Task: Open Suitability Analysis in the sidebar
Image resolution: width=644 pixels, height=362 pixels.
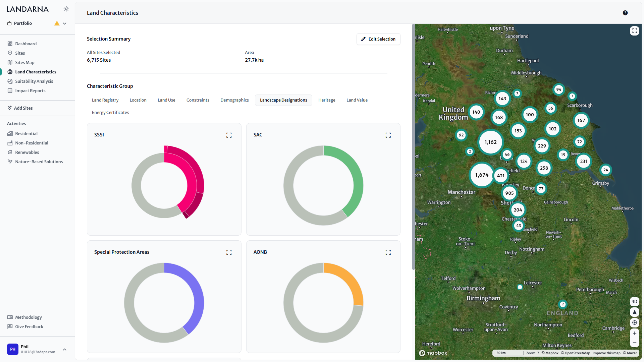Action: (x=34, y=81)
